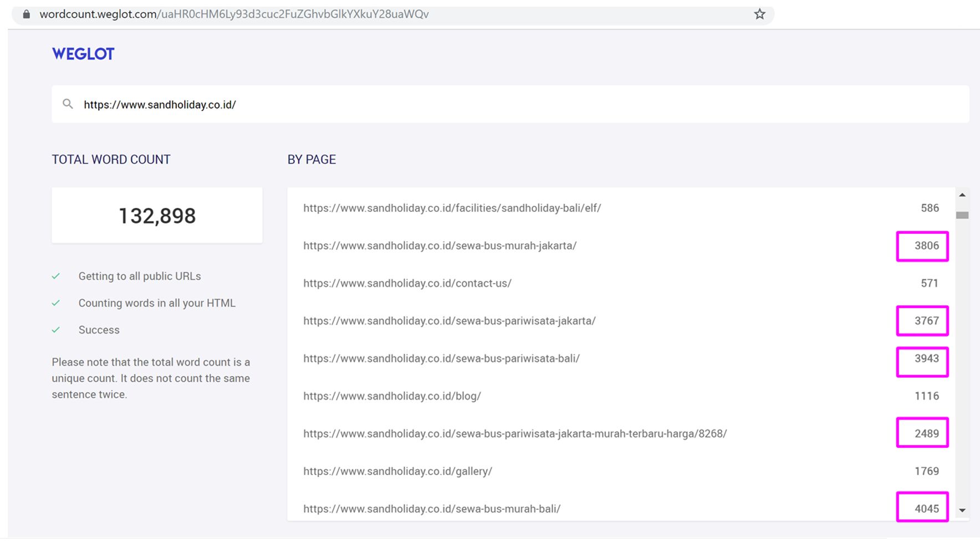Viewport: 980px width, 543px height.
Task: Click the sandholiday.co.id URL search field
Action: coord(510,104)
